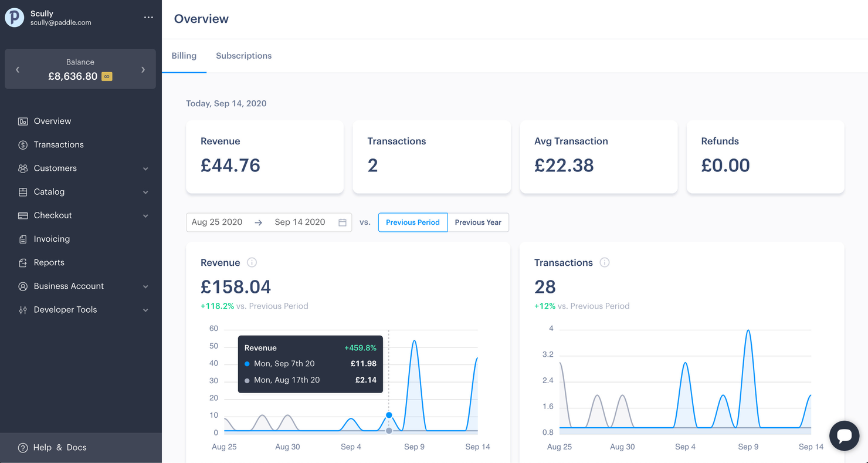Open the account options menu for Scully
This screenshot has width=868, height=463.
point(149,17)
